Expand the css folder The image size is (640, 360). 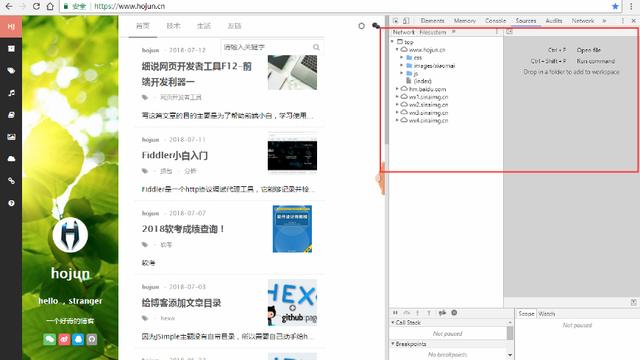pyautogui.click(x=402, y=58)
